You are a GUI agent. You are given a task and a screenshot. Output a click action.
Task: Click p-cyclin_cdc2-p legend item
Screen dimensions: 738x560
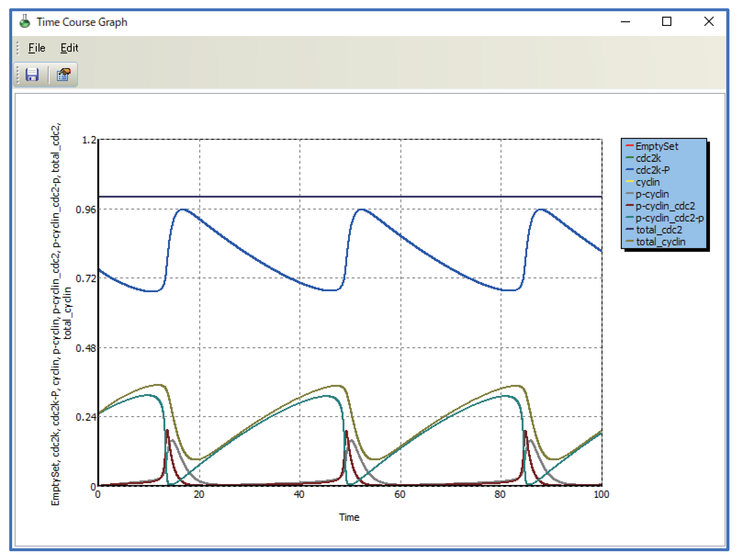pyautogui.click(x=669, y=218)
